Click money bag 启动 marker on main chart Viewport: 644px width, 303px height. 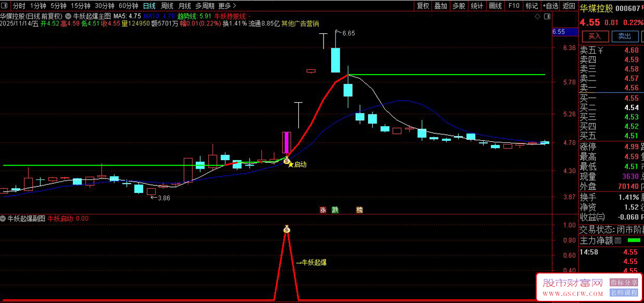287,161
